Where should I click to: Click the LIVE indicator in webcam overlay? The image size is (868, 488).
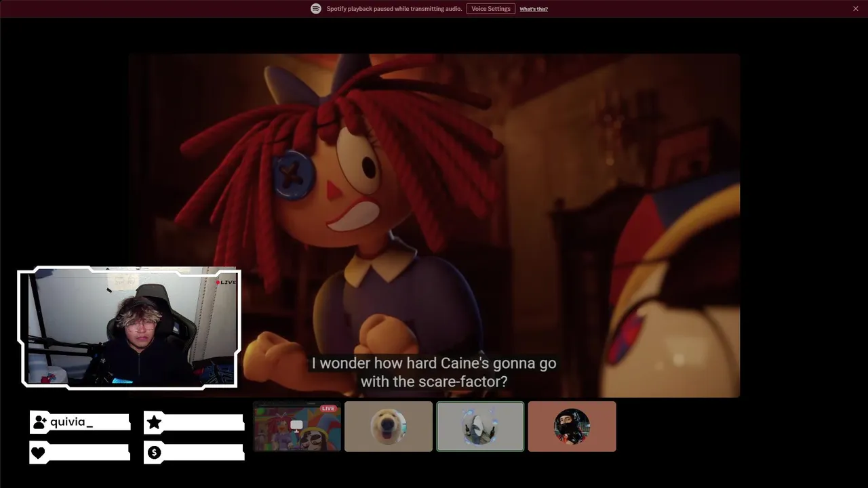pos(226,282)
